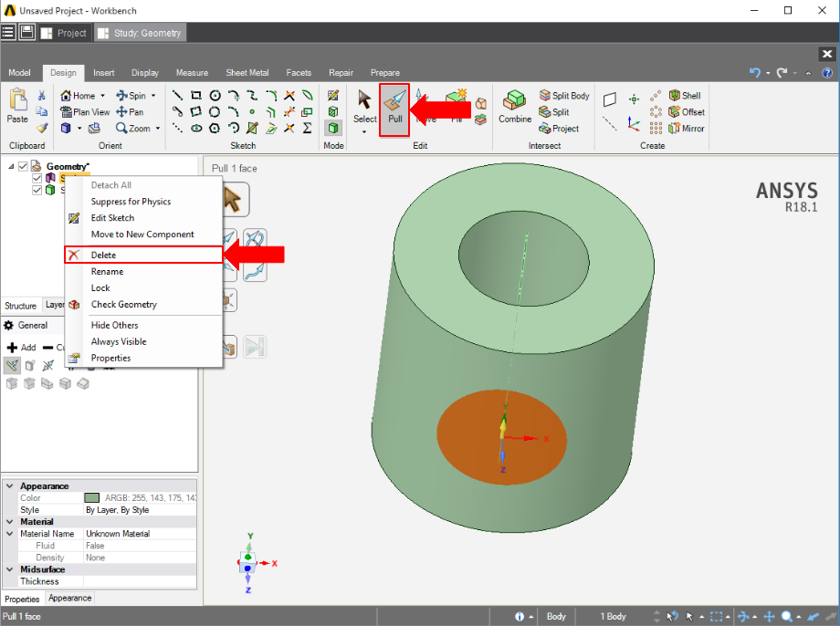Select the Pull tool in Edit group

(x=394, y=109)
